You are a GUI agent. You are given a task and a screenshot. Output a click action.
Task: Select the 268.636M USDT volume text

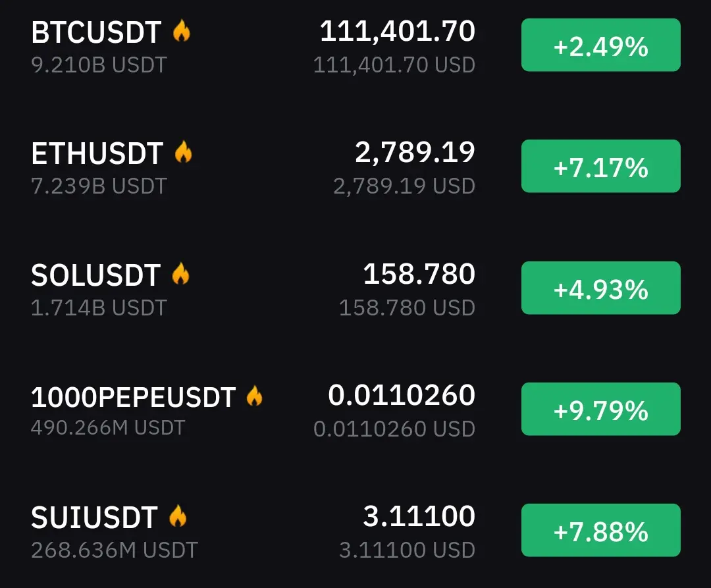point(115,550)
